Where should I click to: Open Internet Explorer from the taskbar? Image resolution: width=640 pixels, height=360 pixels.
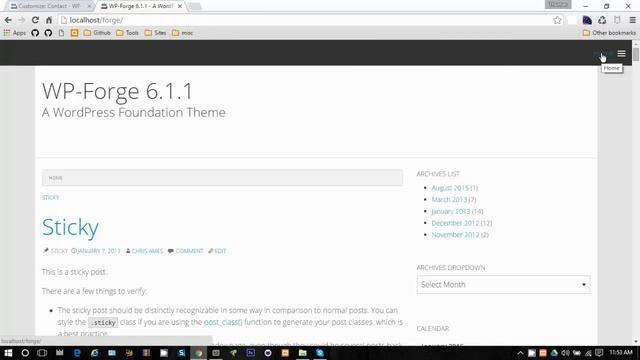pos(94,353)
